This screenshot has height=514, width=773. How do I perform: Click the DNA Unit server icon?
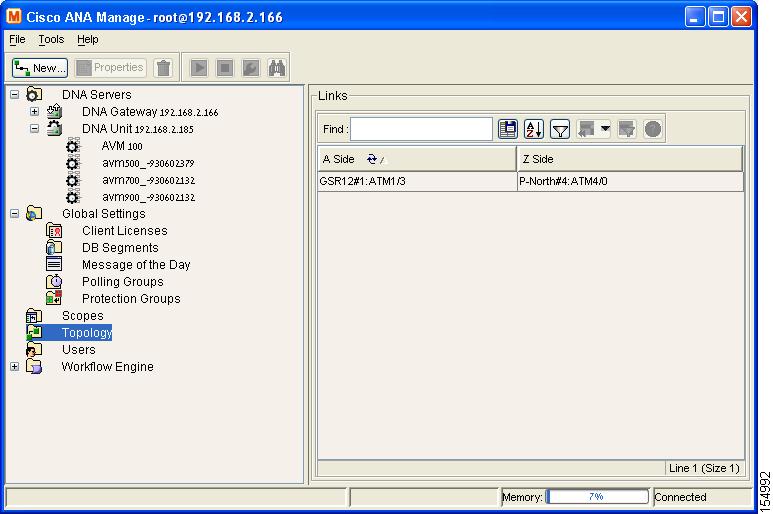[x=54, y=129]
